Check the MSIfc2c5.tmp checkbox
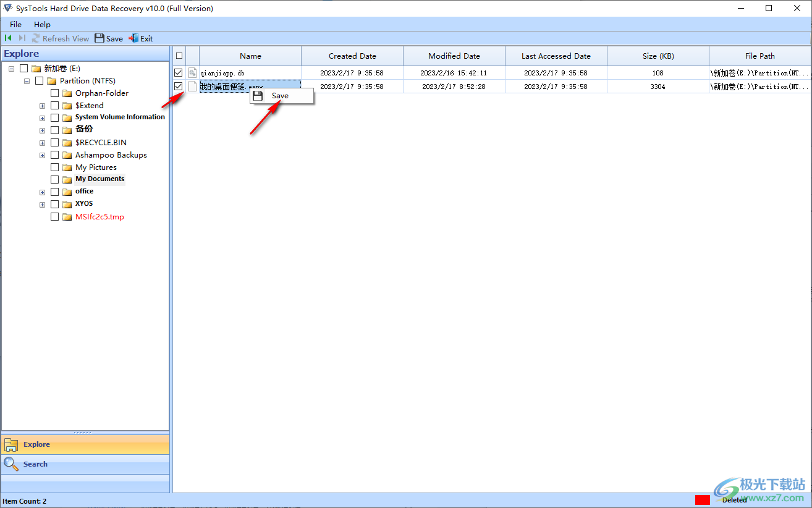This screenshot has height=508, width=812. (x=55, y=217)
